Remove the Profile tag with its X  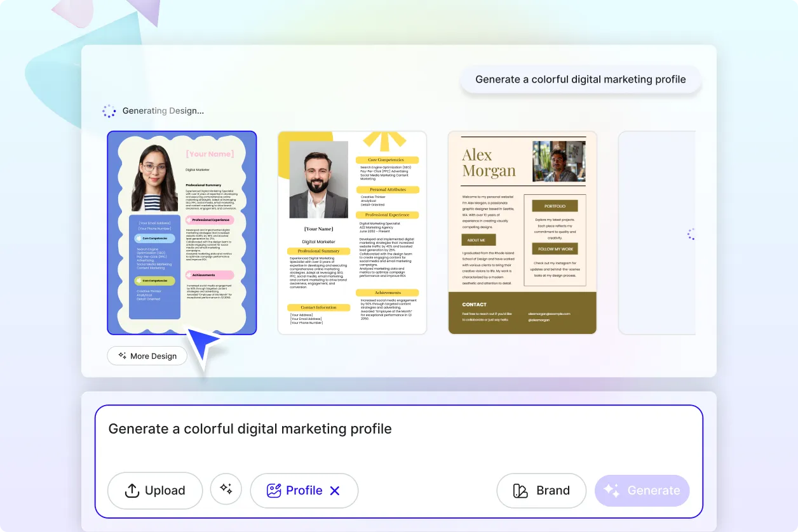pyautogui.click(x=335, y=491)
